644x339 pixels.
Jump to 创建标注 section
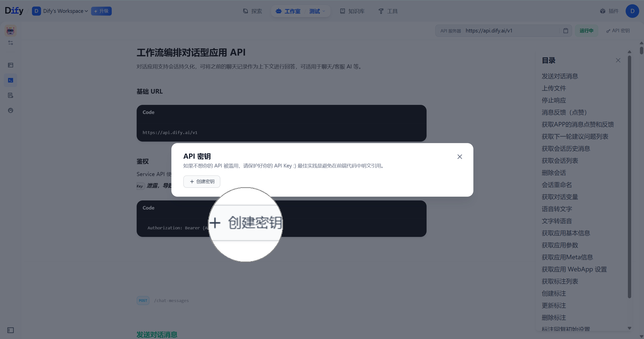[554, 293]
